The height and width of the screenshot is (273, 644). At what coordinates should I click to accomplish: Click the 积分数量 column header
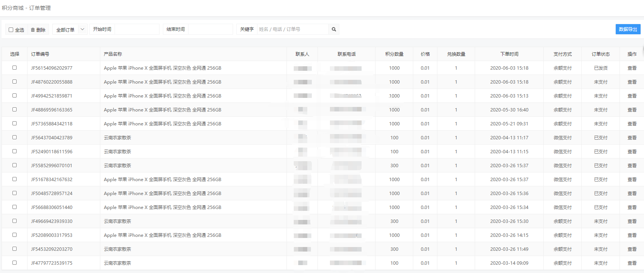[x=394, y=54]
